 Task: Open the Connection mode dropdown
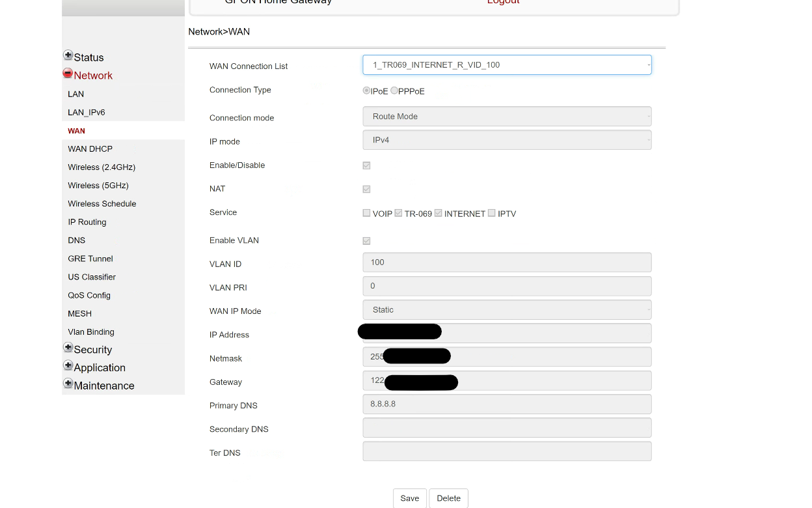pyautogui.click(x=506, y=117)
